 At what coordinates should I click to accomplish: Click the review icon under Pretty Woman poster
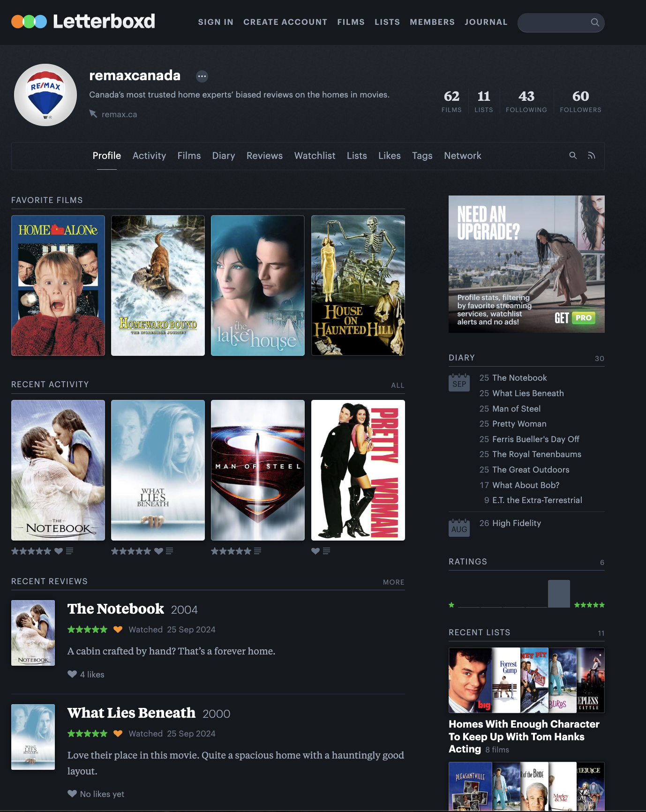[326, 551]
